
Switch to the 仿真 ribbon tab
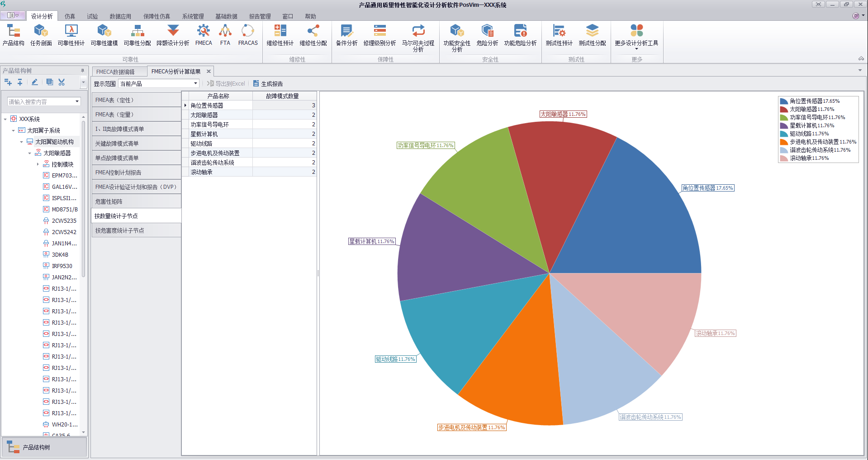pos(70,16)
